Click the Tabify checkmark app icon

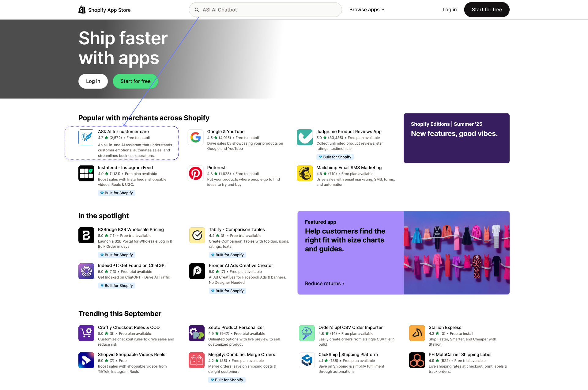point(197,235)
